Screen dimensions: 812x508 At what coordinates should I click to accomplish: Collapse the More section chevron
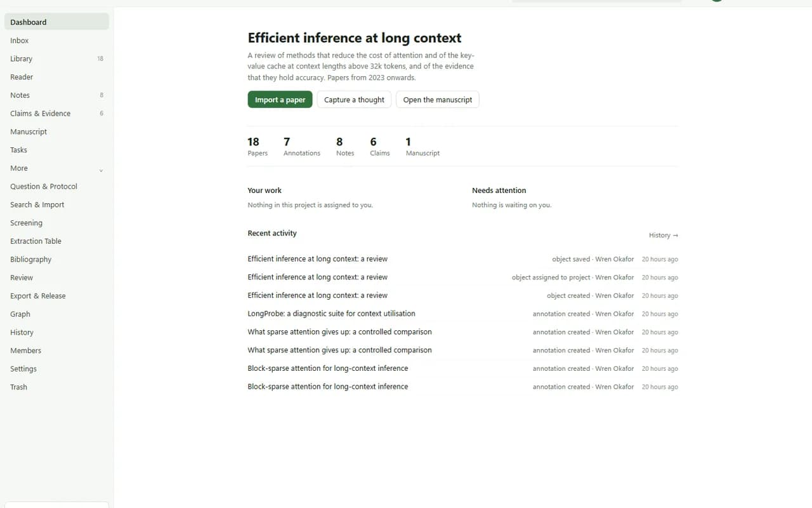pos(101,170)
